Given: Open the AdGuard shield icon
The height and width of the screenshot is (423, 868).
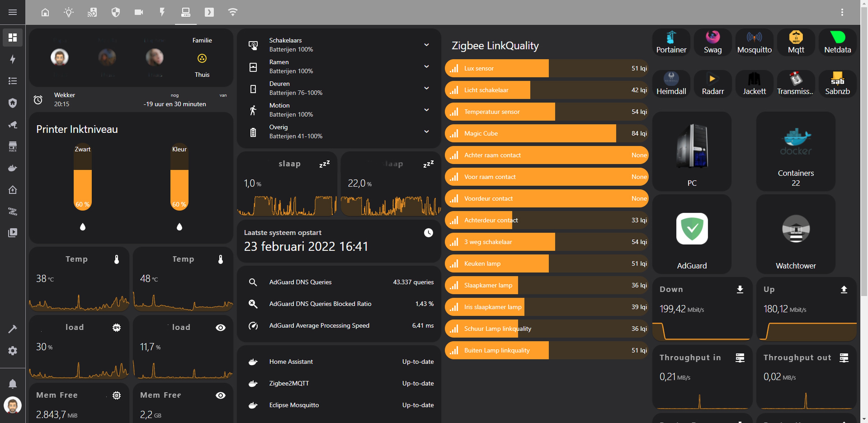Looking at the screenshot, I should [692, 229].
